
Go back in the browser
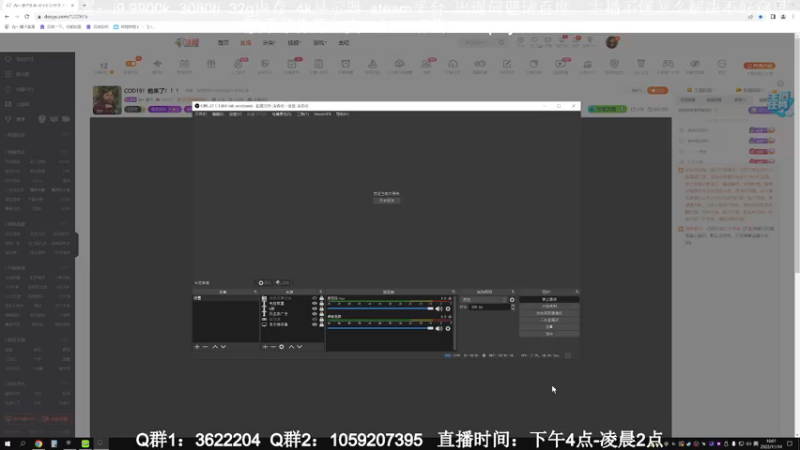tap(7, 16)
